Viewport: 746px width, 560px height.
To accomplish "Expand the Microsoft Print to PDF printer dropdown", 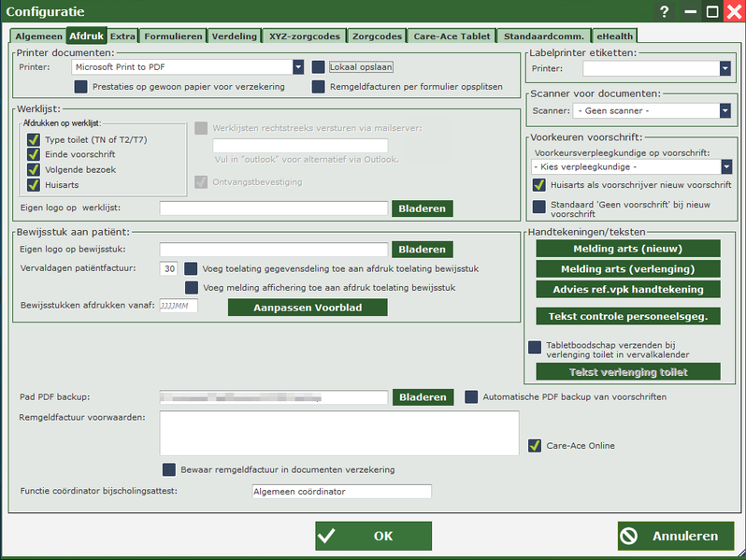I will (298, 67).
